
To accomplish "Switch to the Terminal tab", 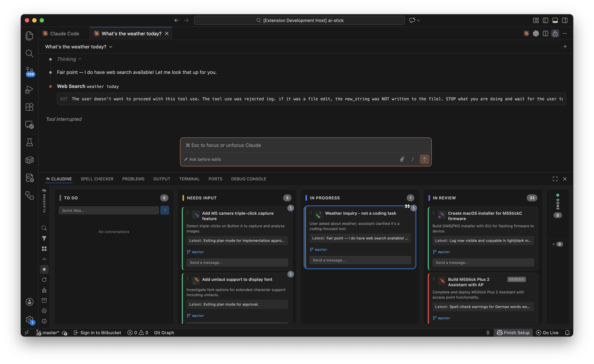I will point(190,179).
